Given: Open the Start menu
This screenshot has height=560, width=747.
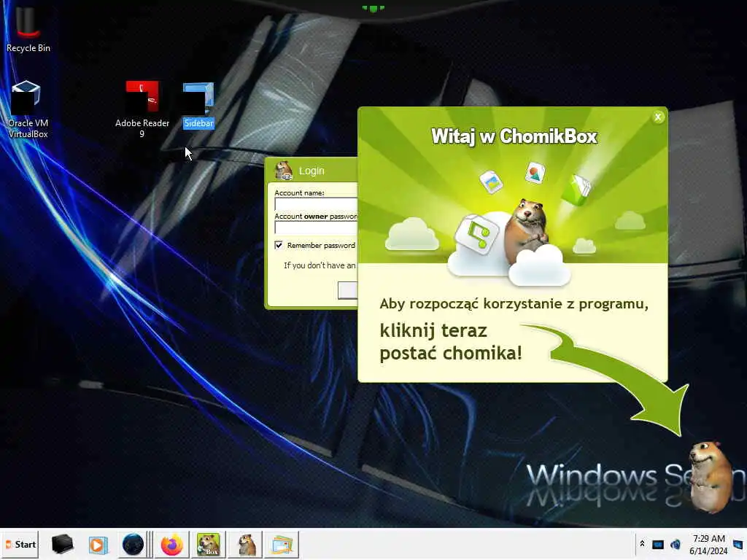Looking at the screenshot, I should [20, 544].
